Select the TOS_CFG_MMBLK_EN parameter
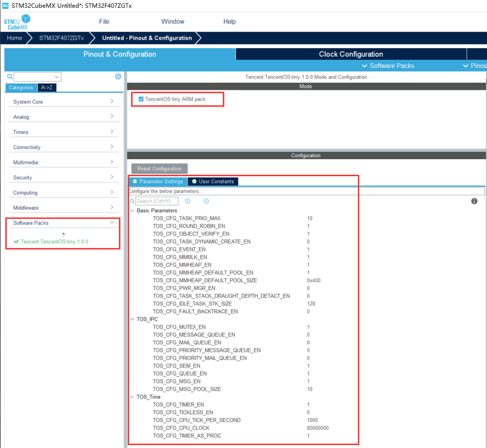 (x=180, y=257)
